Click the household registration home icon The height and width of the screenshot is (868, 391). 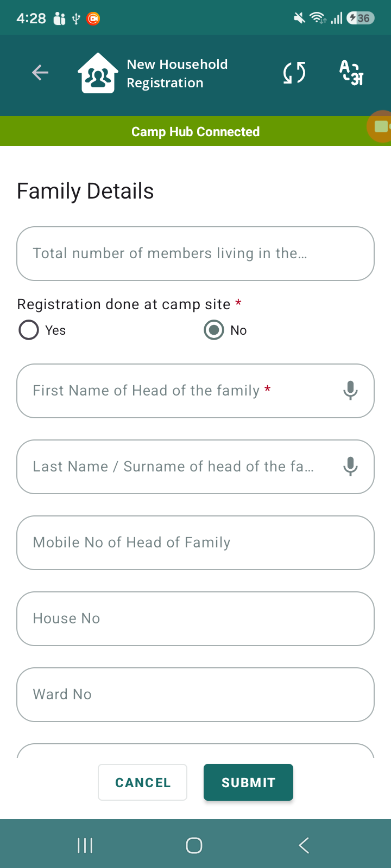click(x=98, y=73)
